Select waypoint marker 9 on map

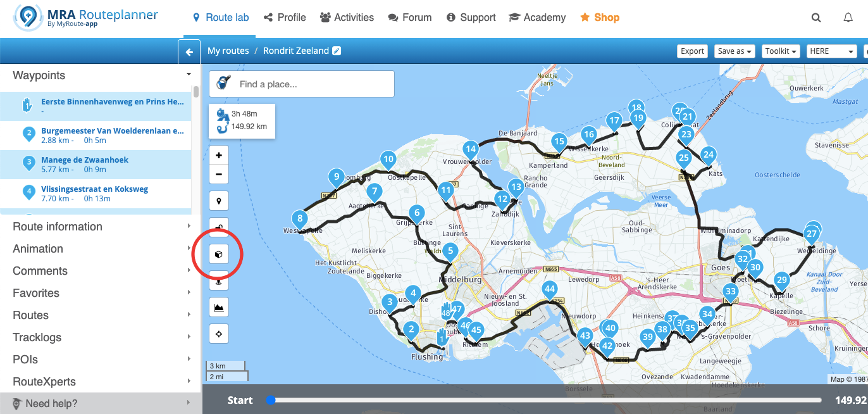point(337,180)
